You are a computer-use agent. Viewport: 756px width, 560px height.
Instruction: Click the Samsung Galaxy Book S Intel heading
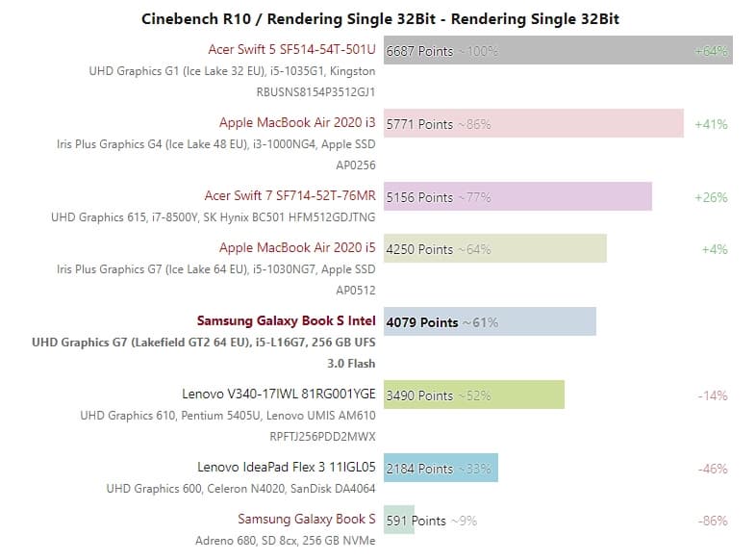pyautogui.click(x=286, y=320)
